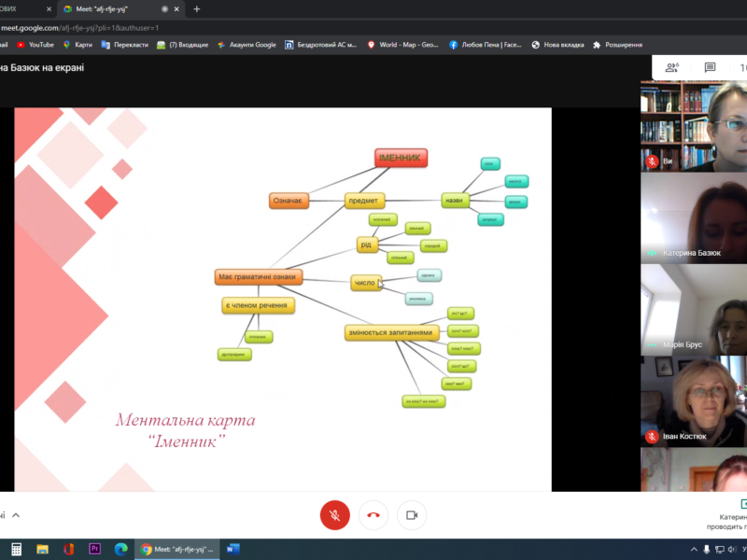Click the system volume icon in the tray

[x=719, y=549]
